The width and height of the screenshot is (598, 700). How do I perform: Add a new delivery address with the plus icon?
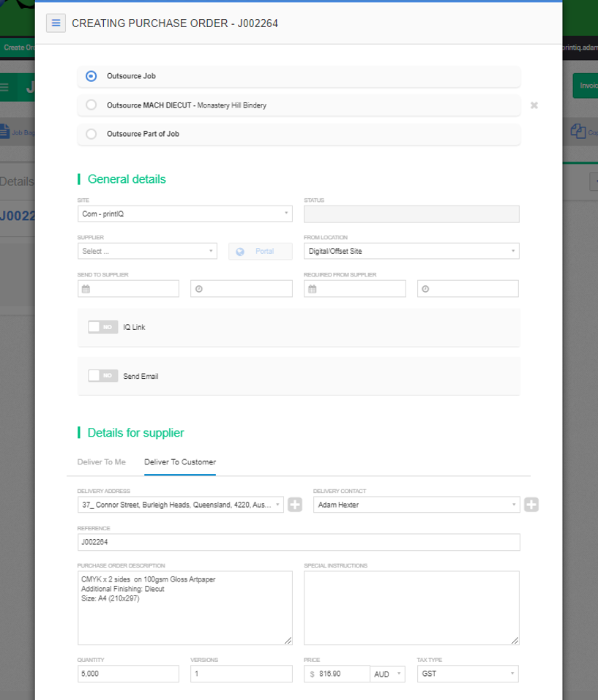click(x=295, y=505)
